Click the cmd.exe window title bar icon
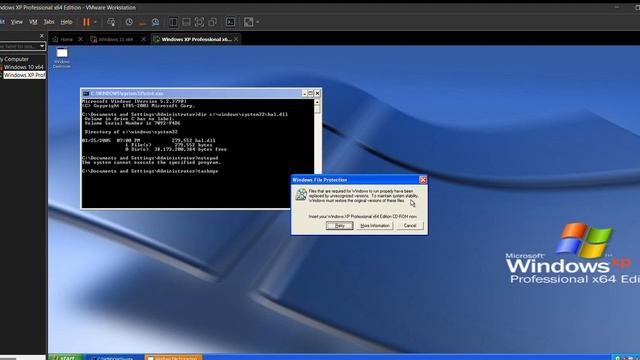This screenshot has height=360, width=640. [x=86, y=93]
